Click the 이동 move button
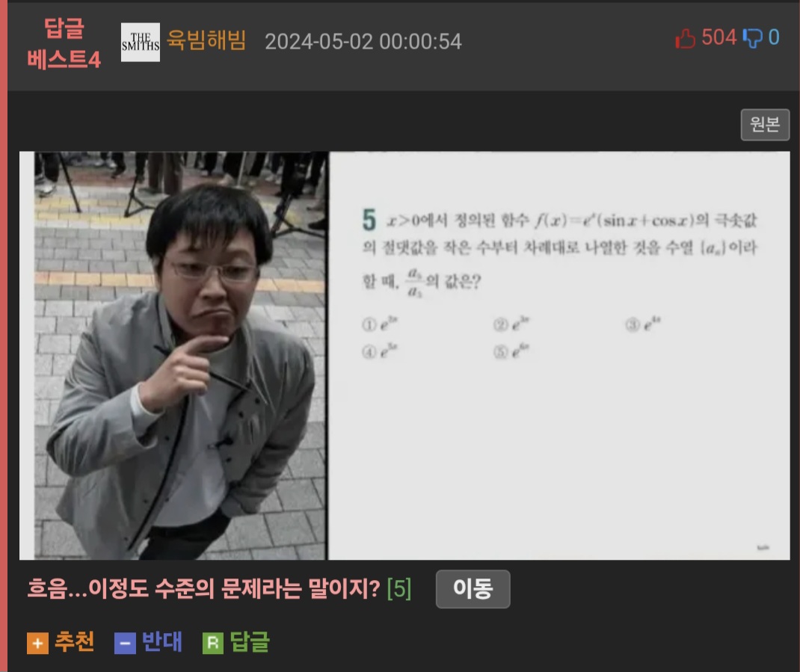 pos(473,589)
